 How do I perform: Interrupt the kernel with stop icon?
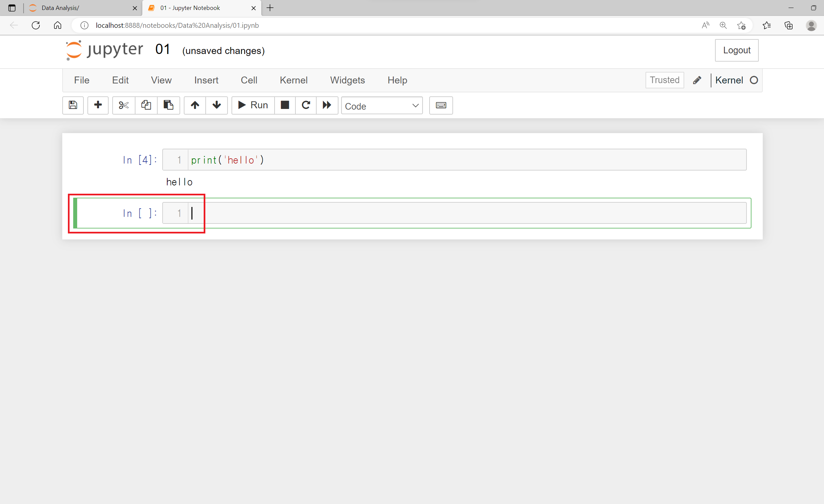point(284,105)
